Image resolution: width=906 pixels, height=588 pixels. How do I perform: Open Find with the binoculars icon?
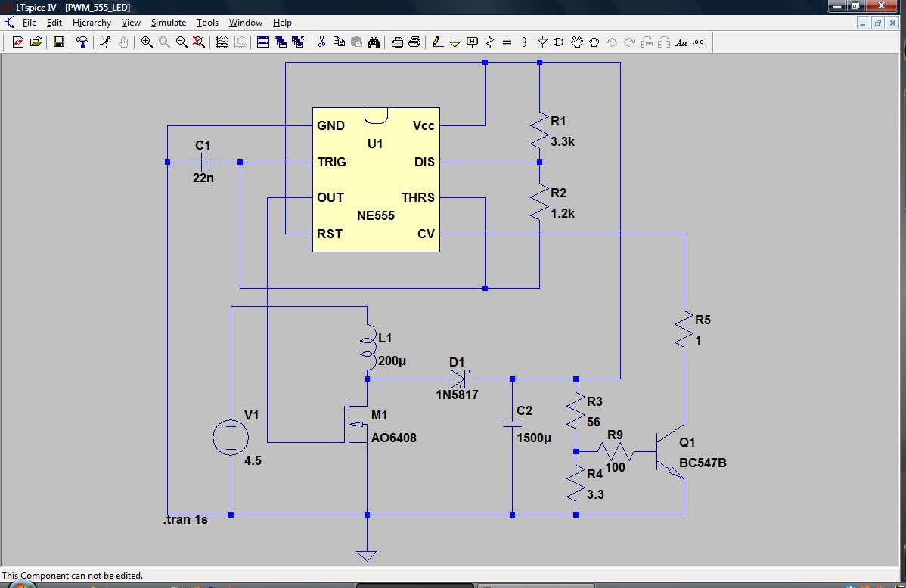374,42
